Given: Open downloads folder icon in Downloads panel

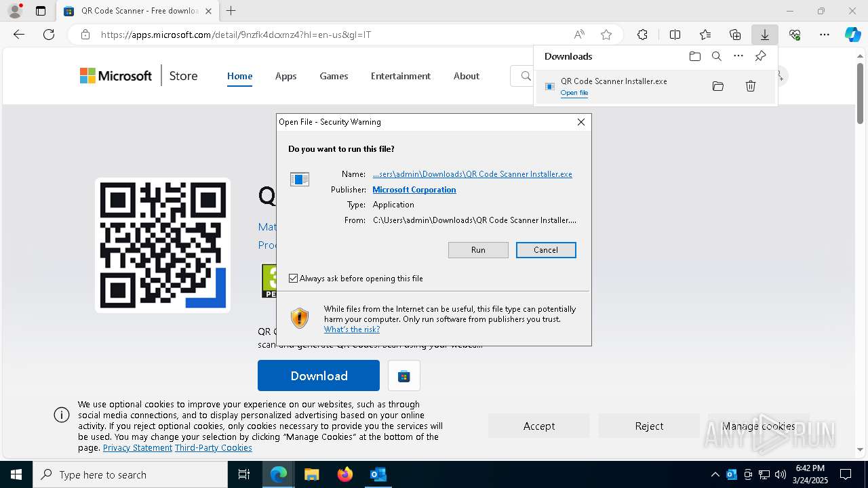Looking at the screenshot, I should tap(694, 56).
